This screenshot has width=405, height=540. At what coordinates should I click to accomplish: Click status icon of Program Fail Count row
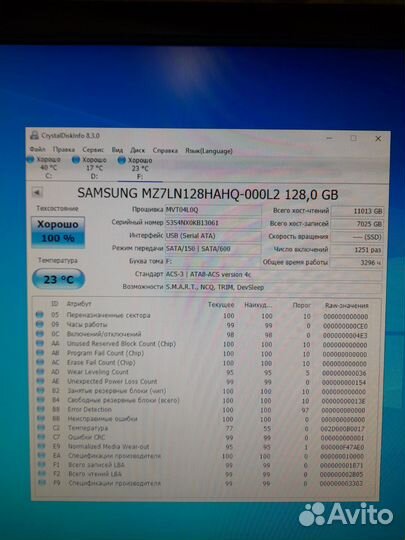click(40, 353)
